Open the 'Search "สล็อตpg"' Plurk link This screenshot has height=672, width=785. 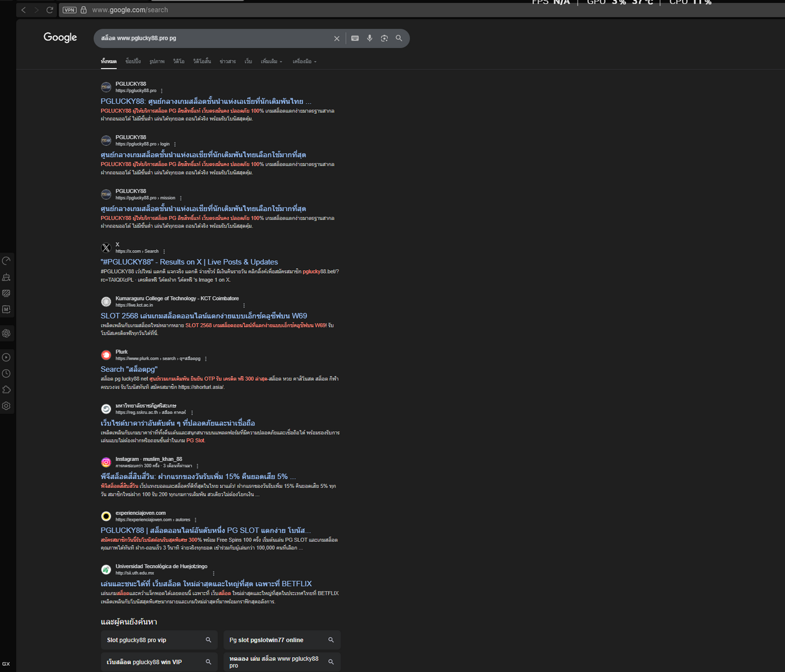coord(129,370)
